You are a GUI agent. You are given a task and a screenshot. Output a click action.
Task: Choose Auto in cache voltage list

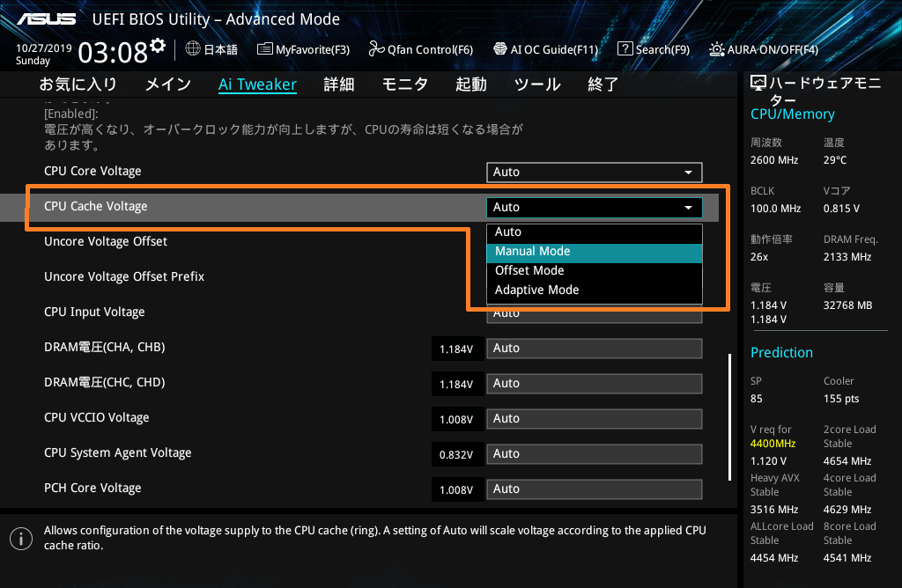coord(595,232)
